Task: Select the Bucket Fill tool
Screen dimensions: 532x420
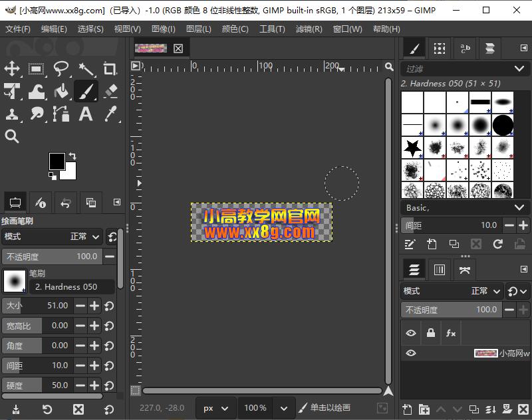Action: [x=61, y=91]
